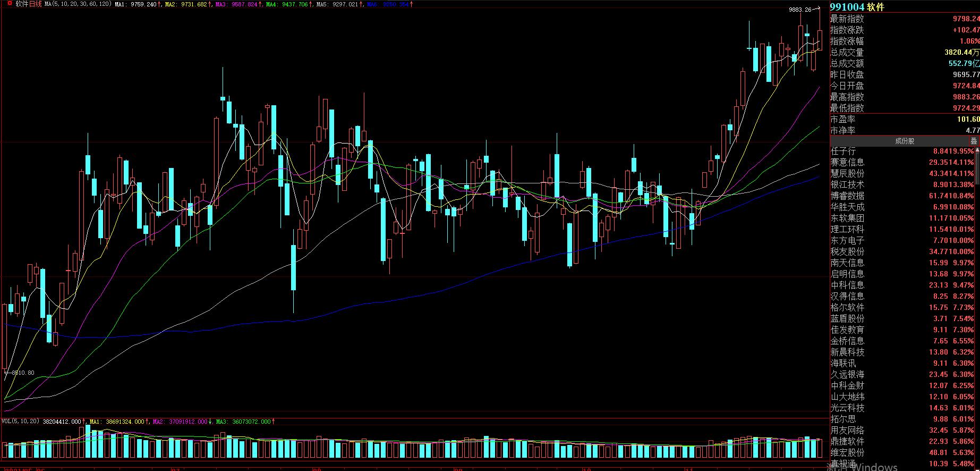Click the 8810.80 low price marker
980x471 pixels.
pos(22,373)
